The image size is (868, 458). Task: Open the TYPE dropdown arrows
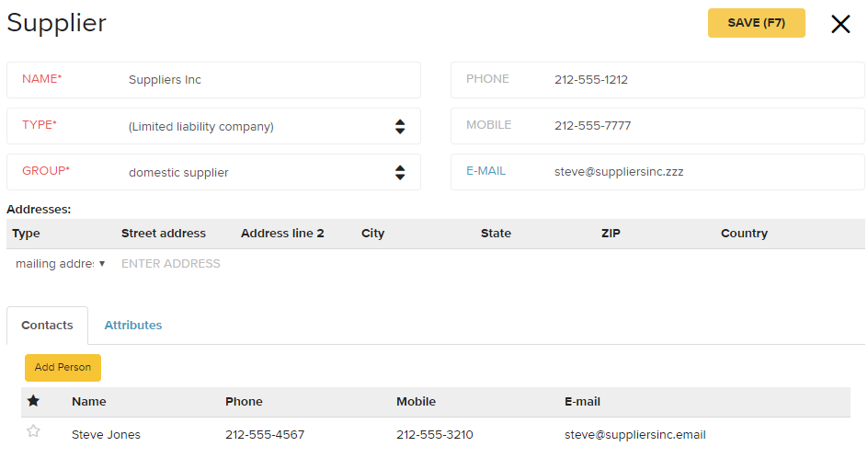(400, 126)
